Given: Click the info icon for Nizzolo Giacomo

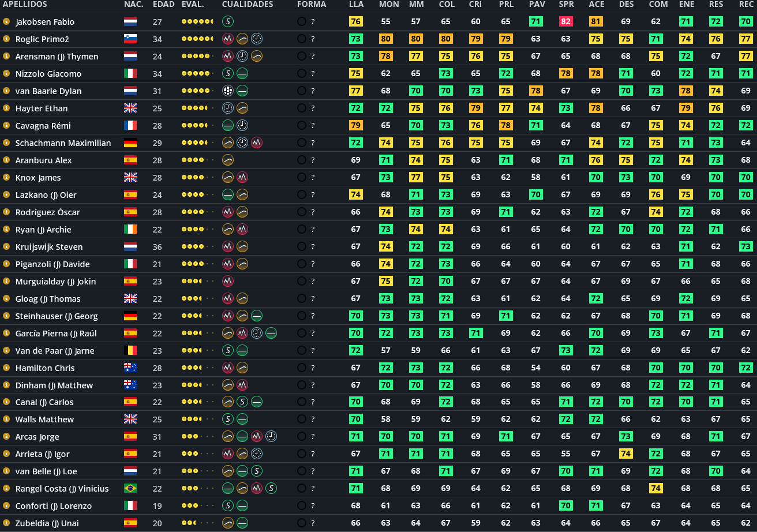Looking at the screenshot, I should click(6, 74).
